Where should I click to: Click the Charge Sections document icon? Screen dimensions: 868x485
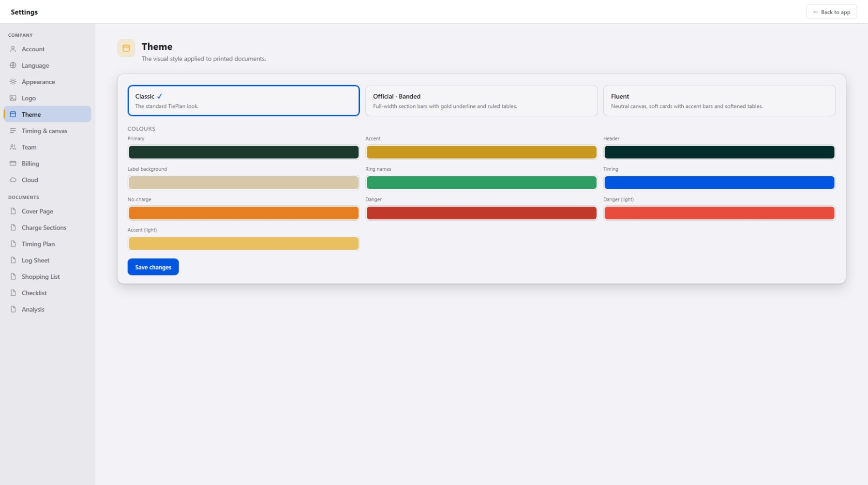coord(13,227)
